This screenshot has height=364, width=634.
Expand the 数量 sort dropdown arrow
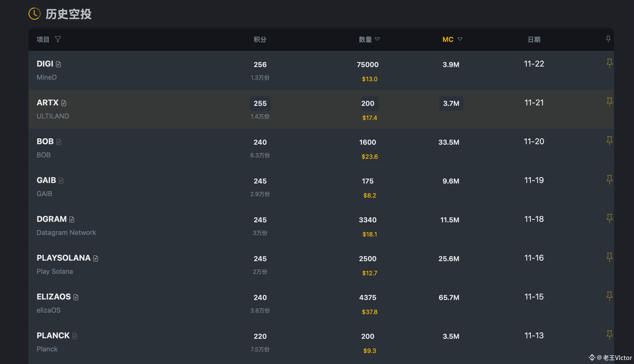click(x=377, y=39)
